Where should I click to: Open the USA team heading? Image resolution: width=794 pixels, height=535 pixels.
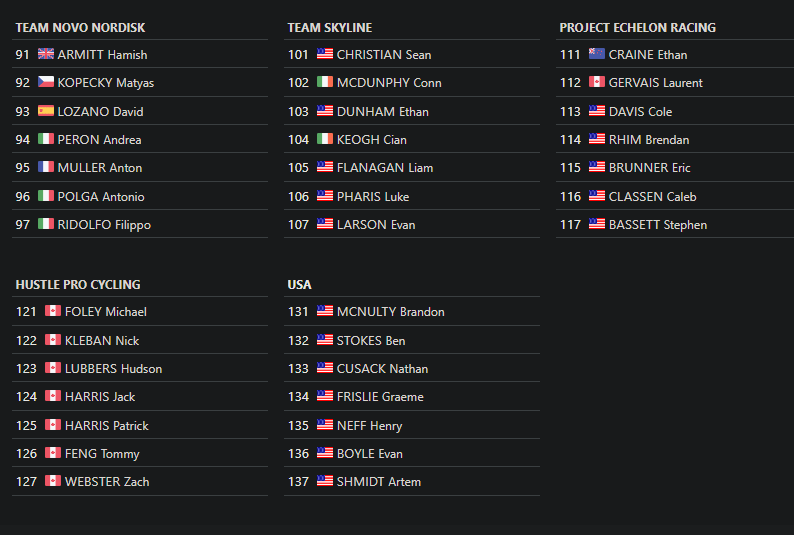(299, 285)
